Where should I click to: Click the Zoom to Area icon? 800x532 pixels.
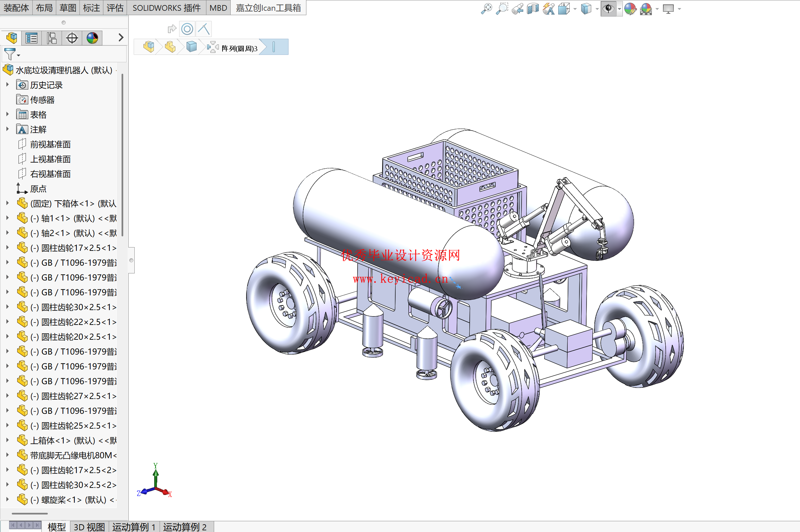click(502, 8)
